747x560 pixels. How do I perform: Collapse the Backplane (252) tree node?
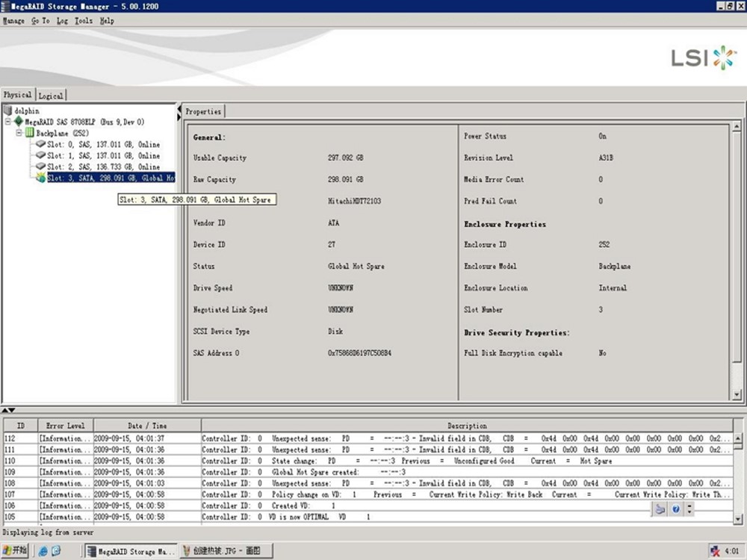click(19, 132)
